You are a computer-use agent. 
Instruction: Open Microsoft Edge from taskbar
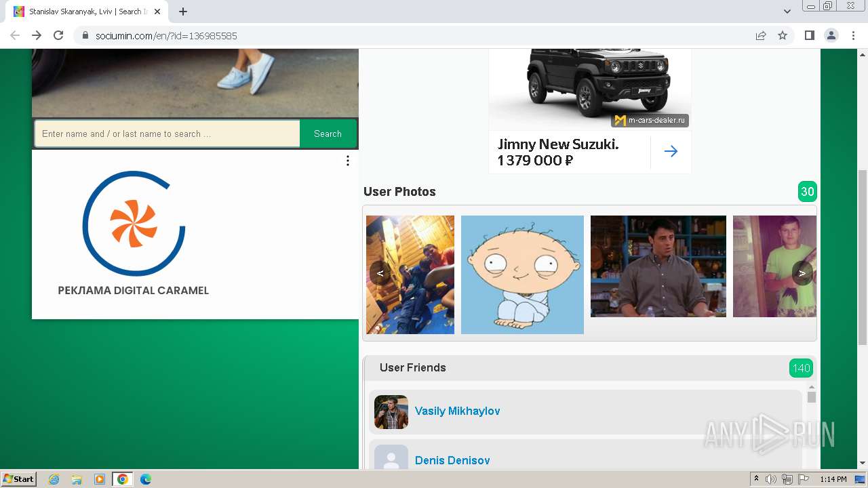coord(146,479)
